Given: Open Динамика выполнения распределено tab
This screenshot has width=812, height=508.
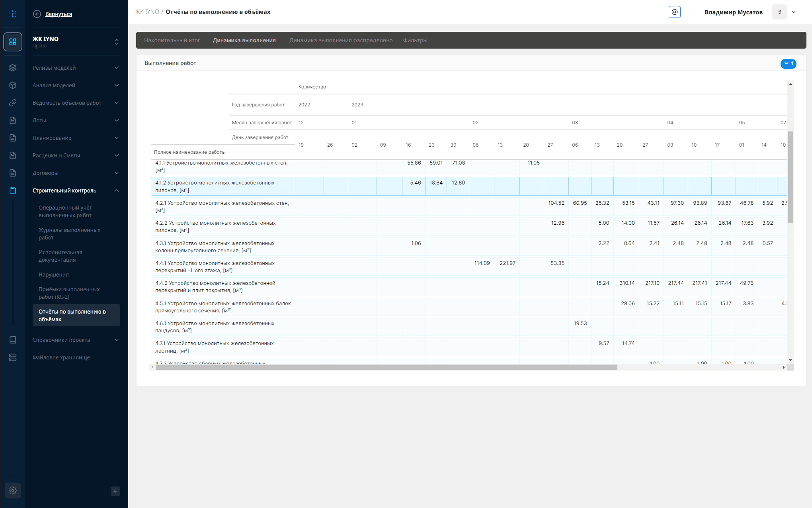Looking at the screenshot, I should click(x=341, y=40).
